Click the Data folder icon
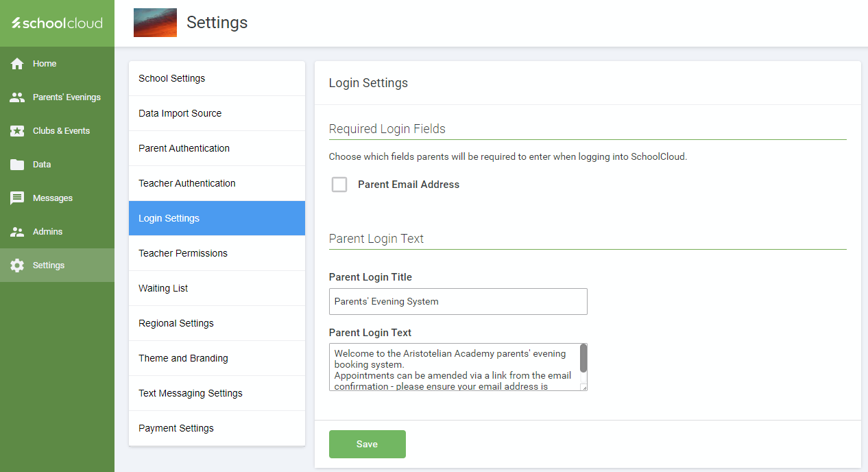Image resolution: width=868 pixels, height=472 pixels. pyautogui.click(x=17, y=165)
